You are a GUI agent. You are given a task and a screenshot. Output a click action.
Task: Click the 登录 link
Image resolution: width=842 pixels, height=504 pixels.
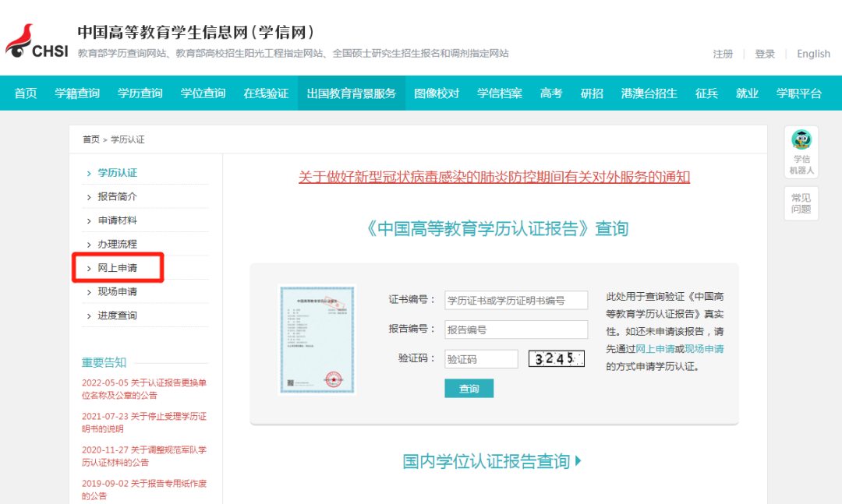pos(765,54)
